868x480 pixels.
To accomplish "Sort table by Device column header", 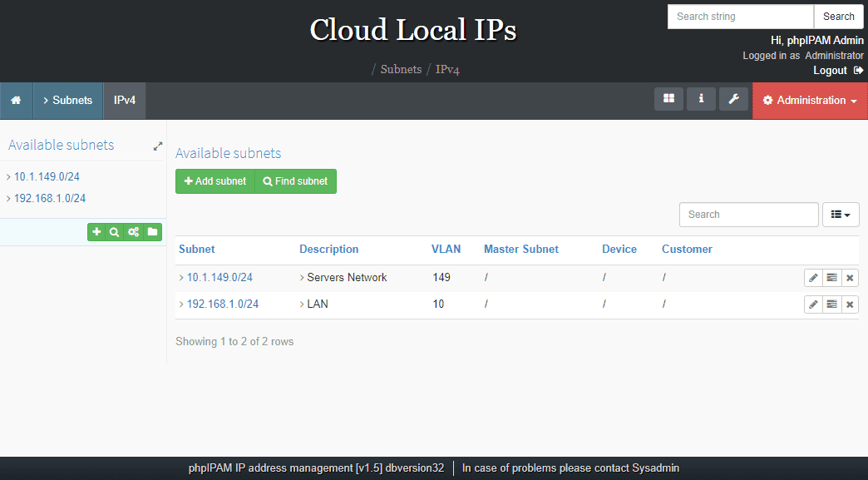I will [619, 249].
